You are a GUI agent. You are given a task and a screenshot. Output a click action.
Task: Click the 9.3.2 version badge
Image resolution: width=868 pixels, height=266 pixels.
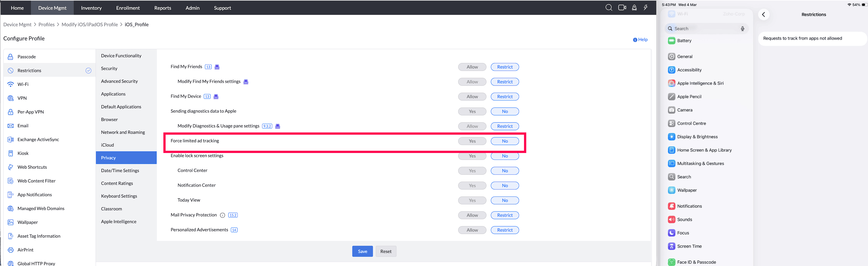(x=267, y=126)
